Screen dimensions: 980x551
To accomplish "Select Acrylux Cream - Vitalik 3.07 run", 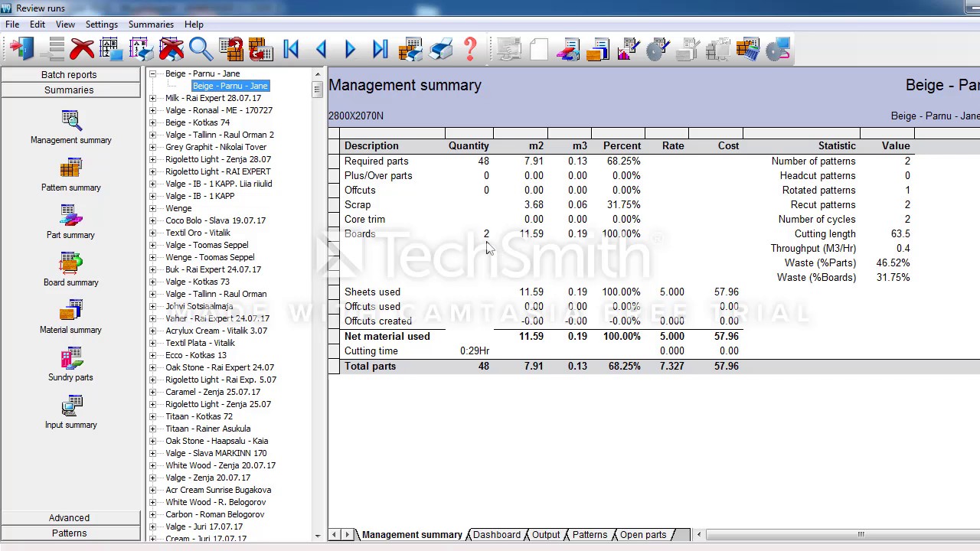I will click(217, 331).
